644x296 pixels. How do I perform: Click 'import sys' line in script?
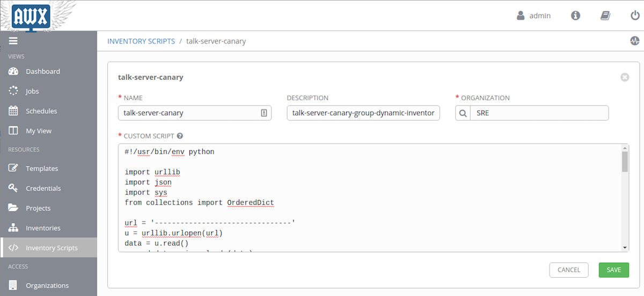pyautogui.click(x=146, y=193)
